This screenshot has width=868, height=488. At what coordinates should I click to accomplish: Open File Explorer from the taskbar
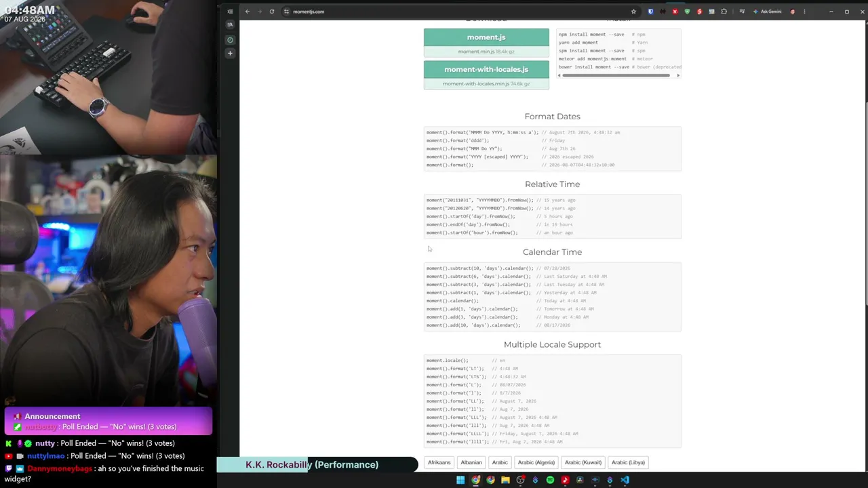(505, 480)
